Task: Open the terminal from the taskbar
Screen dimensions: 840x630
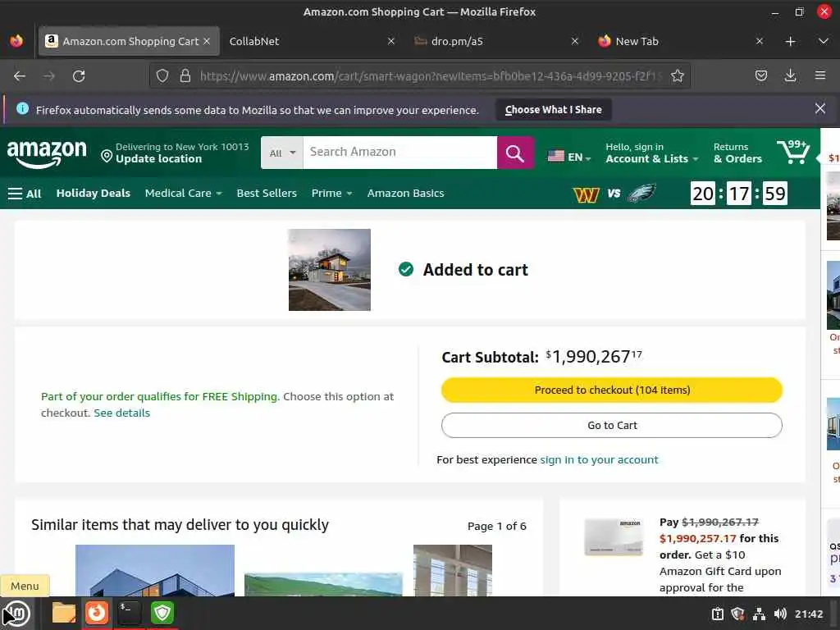Action: click(129, 613)
